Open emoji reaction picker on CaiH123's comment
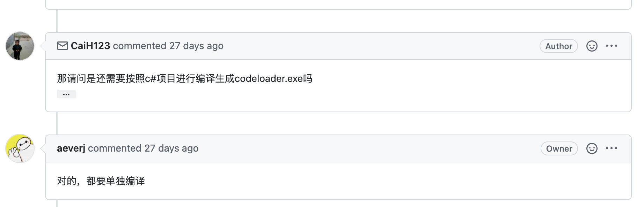The width and height of the screenshot is (644, 207). tap(592, 46)
